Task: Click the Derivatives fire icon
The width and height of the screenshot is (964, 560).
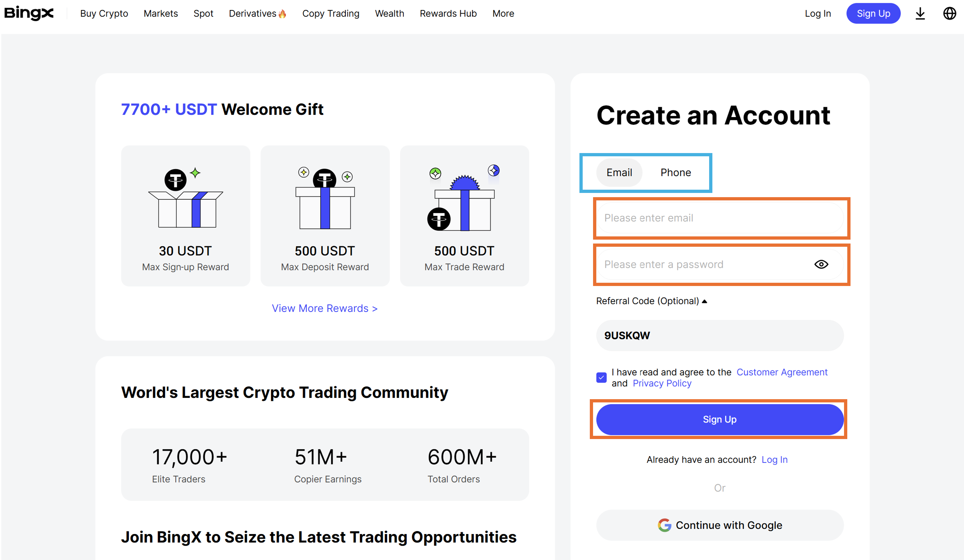Action: (x=282, y=14)
